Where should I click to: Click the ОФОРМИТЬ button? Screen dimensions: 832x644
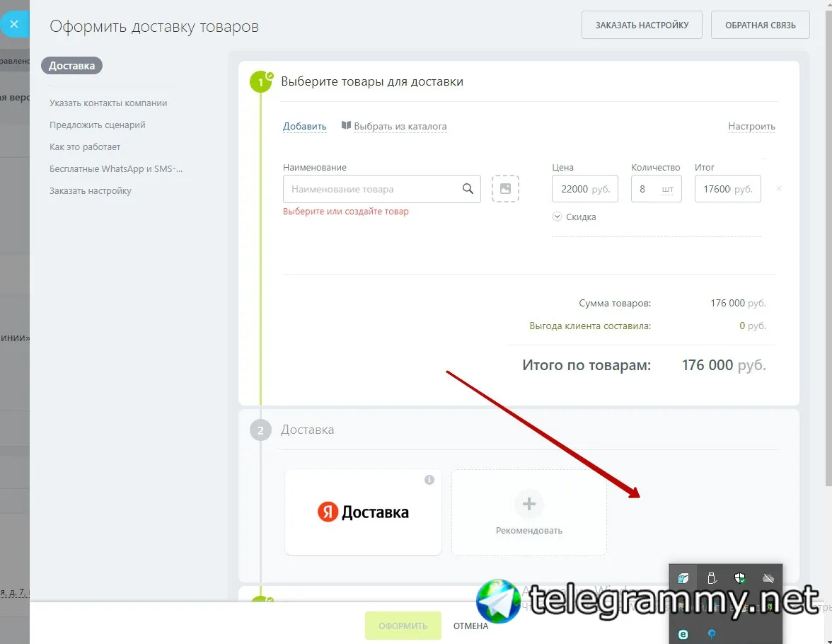coord(403,626)
